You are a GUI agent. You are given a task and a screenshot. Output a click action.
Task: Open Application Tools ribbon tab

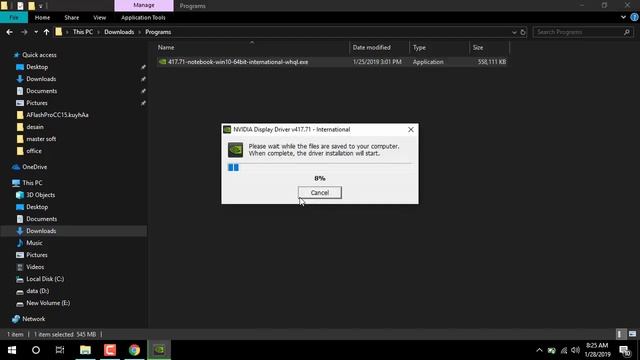point(143,18)
